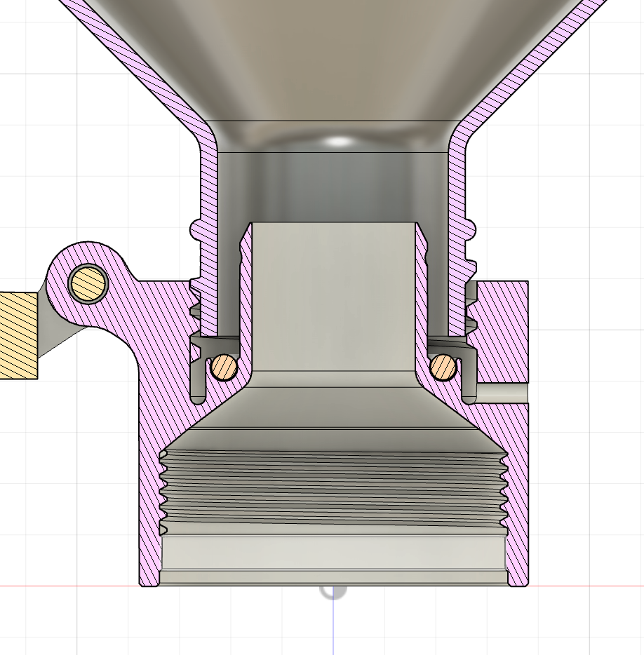Image resolution: width=644 pixels, height=655 pixels.
Task: Select the left orange O-ring cross-section
Action: [224, 367]
